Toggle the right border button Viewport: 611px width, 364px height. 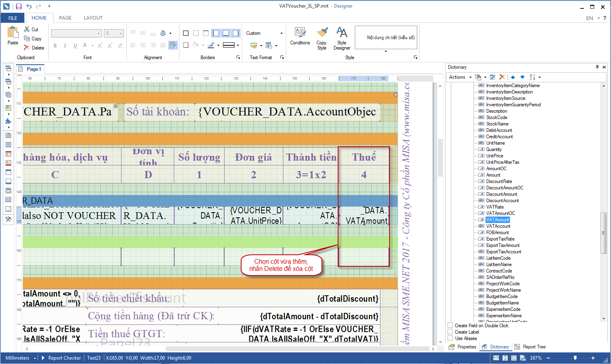tap(236, 33)
